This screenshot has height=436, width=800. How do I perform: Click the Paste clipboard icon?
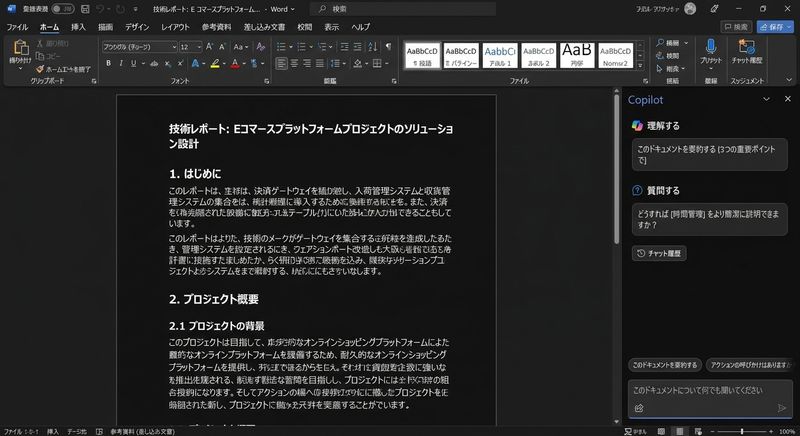pyautogui.click(x=20, y=48)
